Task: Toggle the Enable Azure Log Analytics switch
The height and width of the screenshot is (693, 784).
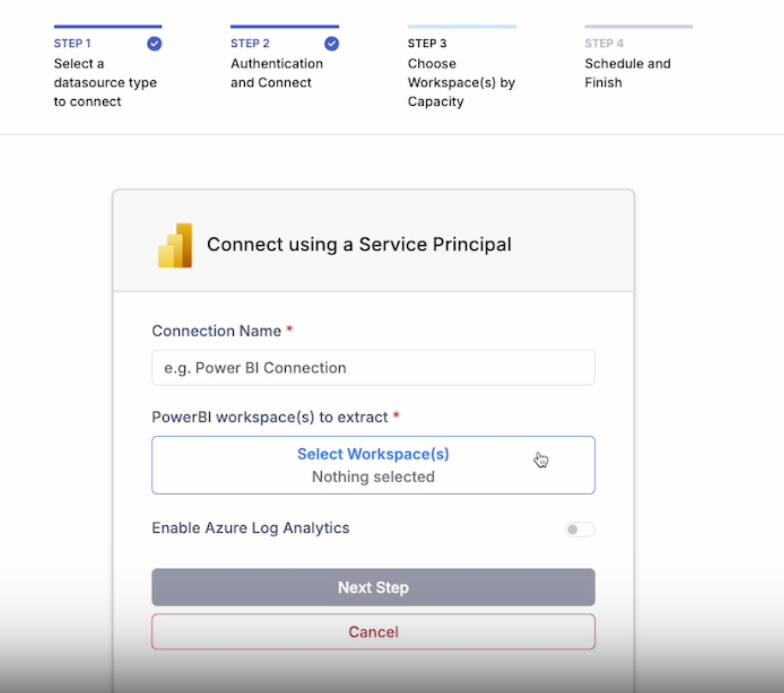Action: coord(579,529)
